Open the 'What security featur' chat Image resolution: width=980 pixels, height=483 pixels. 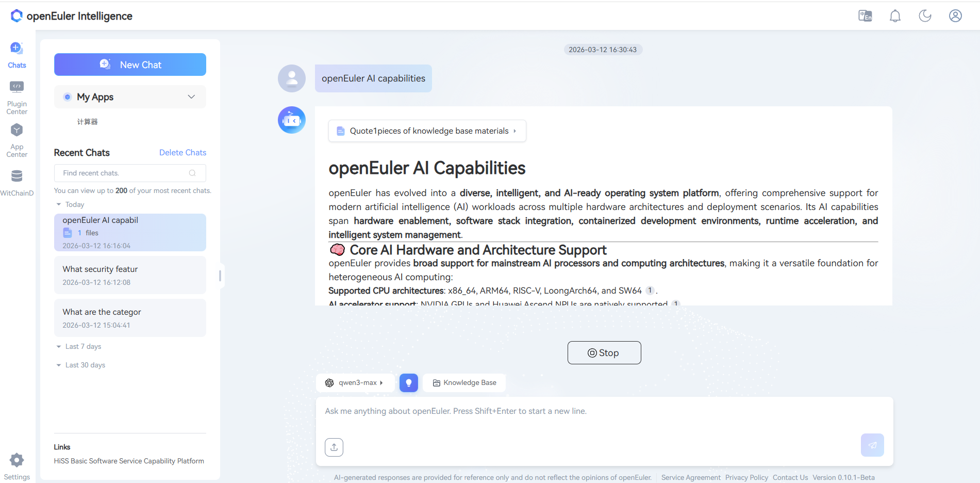[130, 275]
